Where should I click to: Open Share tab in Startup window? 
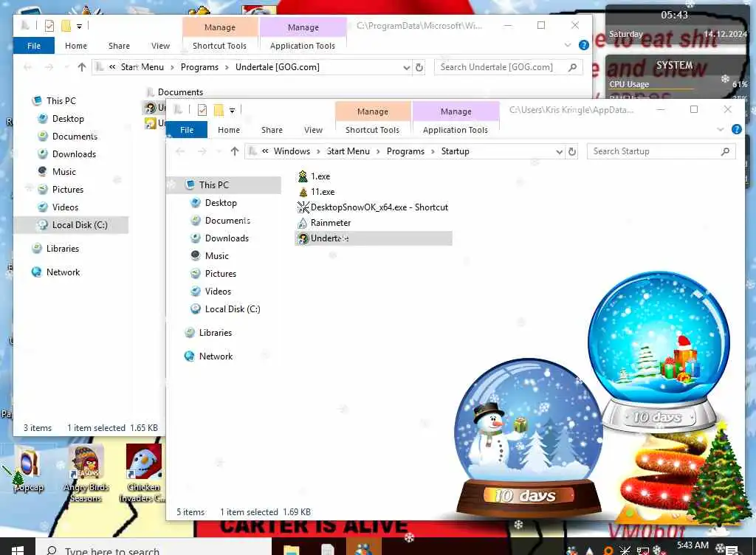click(272, 130)
